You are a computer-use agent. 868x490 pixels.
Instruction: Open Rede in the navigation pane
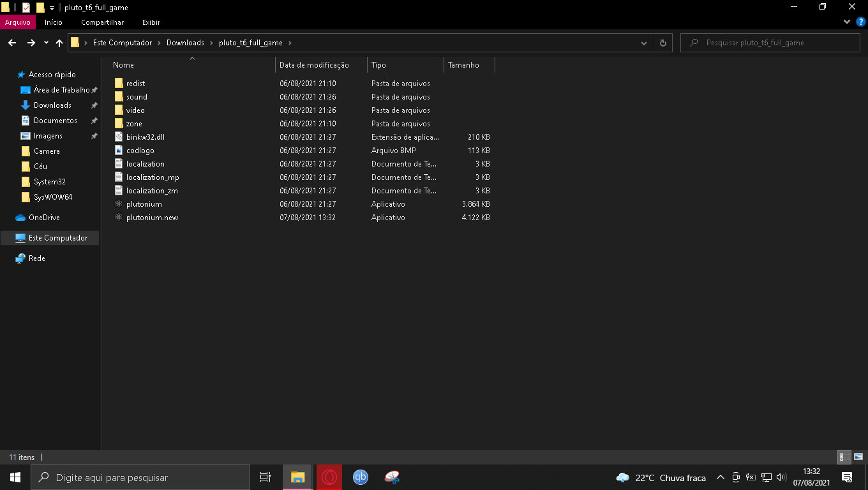click(36, 258)
